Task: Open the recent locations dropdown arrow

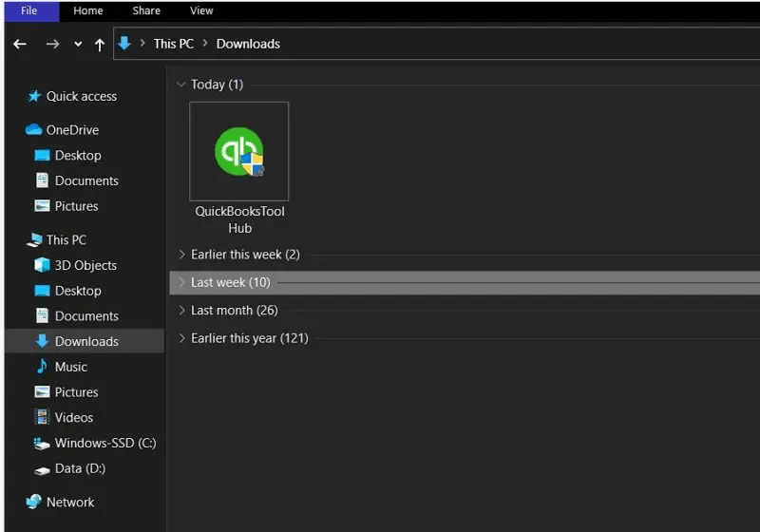Action: [x=78, y=44]
